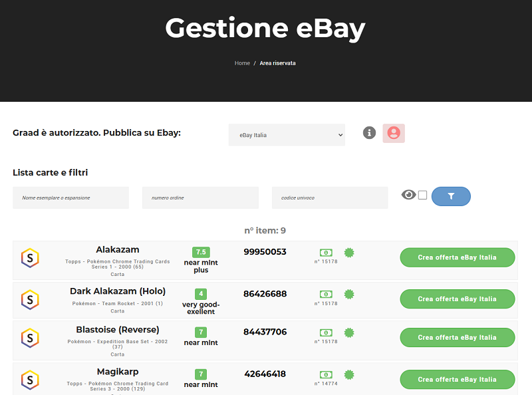Click the green badge icon for Dark Alakazam
The height and width of the screenshot is (395, 532).
[x=349, y=294]
